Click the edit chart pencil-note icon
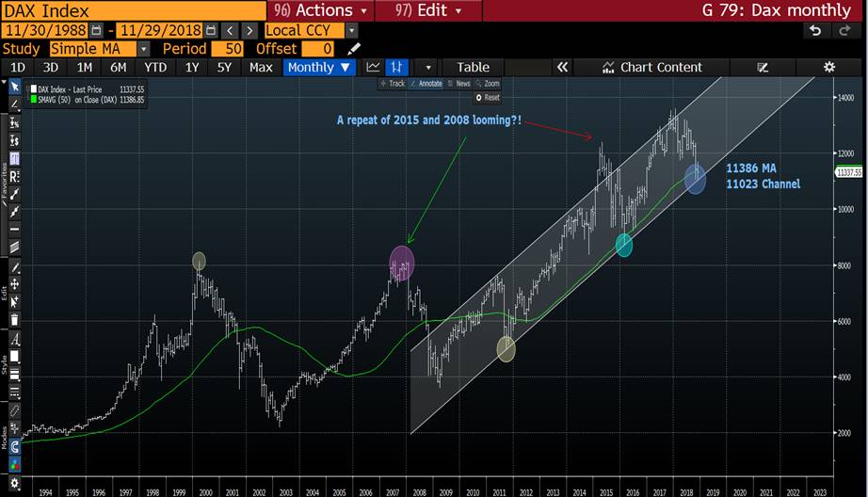This screenshot has width=868, height=497. point(763,67)
